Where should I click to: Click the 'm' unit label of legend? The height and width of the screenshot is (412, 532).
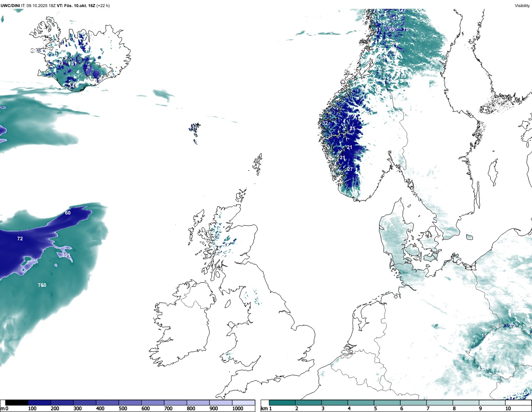pyautogui.click(x=2, y=409)
